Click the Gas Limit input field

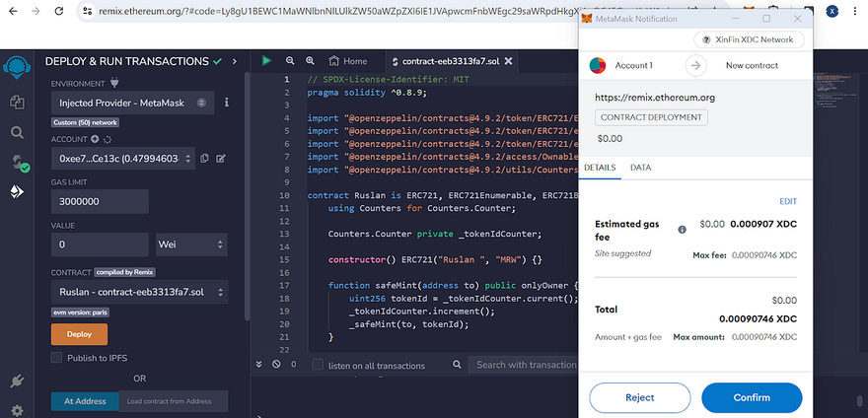coord(99,201)
